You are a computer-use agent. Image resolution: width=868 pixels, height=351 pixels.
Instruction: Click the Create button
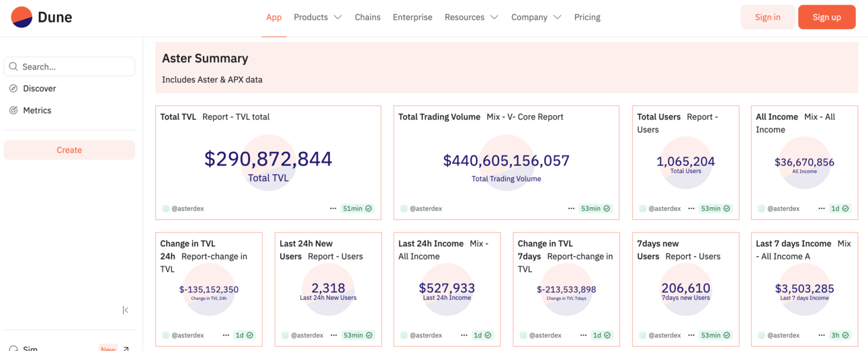click(69, 150)
